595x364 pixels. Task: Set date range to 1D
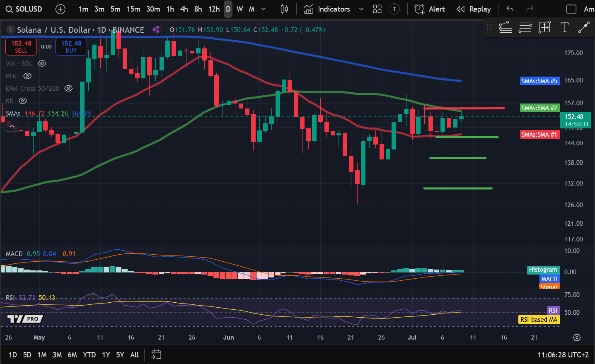[13, 354]
